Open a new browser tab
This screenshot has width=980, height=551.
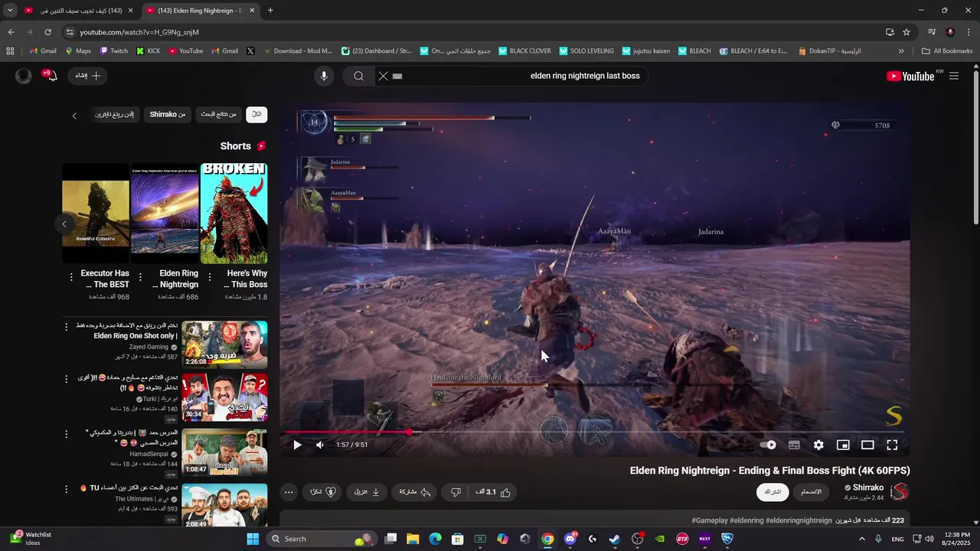click(270, 11)
